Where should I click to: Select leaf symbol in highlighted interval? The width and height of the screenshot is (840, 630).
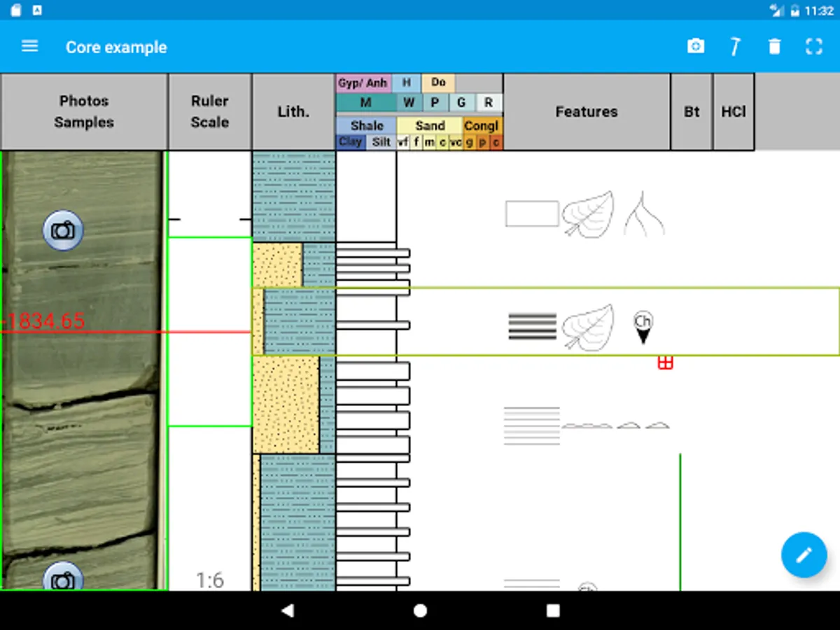(588, 327)
